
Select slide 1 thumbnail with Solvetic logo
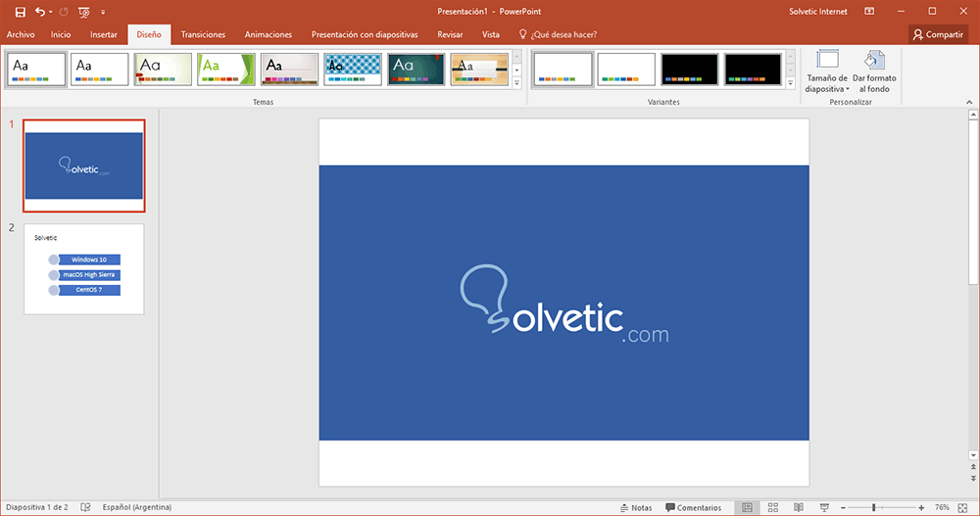point(83,165)
